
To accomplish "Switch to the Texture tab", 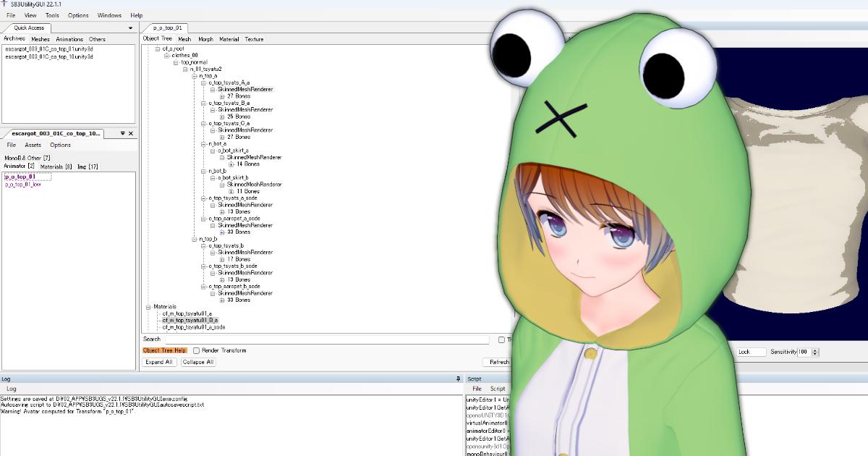I will point(254,39).
